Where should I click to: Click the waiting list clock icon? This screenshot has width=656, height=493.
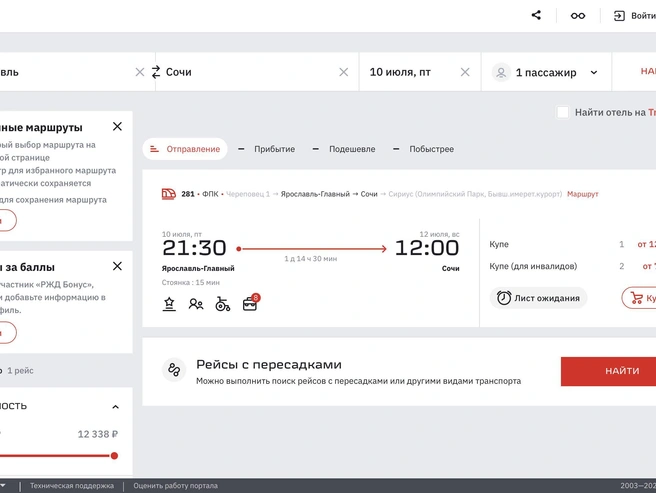pyautogui.click(x=504, y=298)
